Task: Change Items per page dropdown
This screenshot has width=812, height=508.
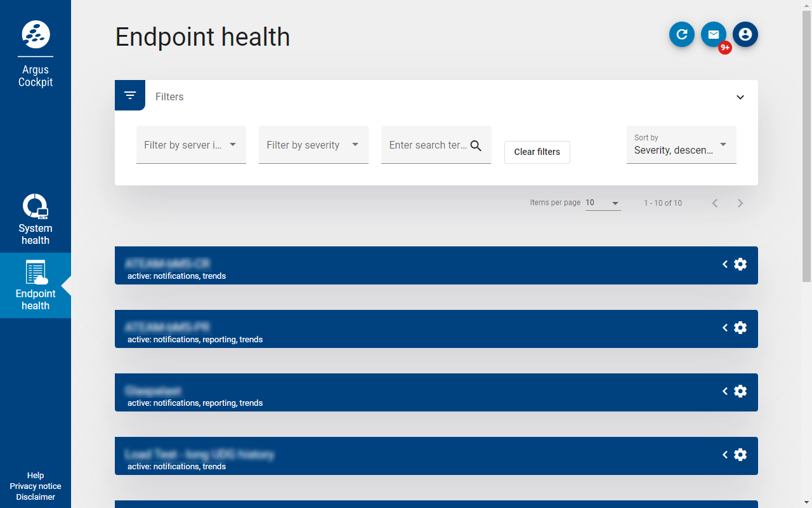Action: [x=603, y=203]
